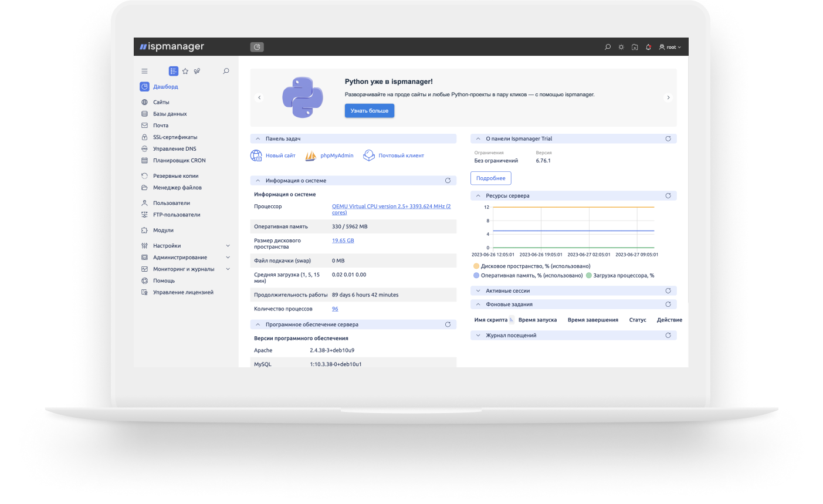
Task: Refresh О панели Ispmanager Trial widget
Action: (668, 139)
